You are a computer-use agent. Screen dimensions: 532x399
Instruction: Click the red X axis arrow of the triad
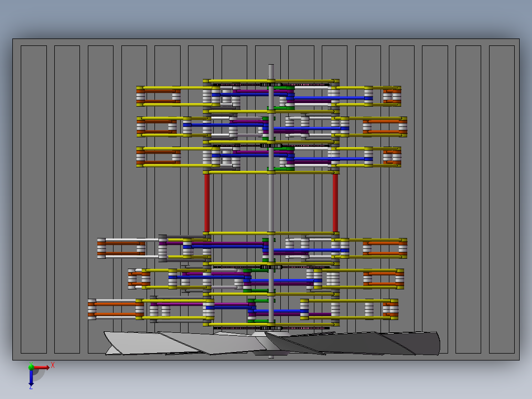(x=41, y=367)
